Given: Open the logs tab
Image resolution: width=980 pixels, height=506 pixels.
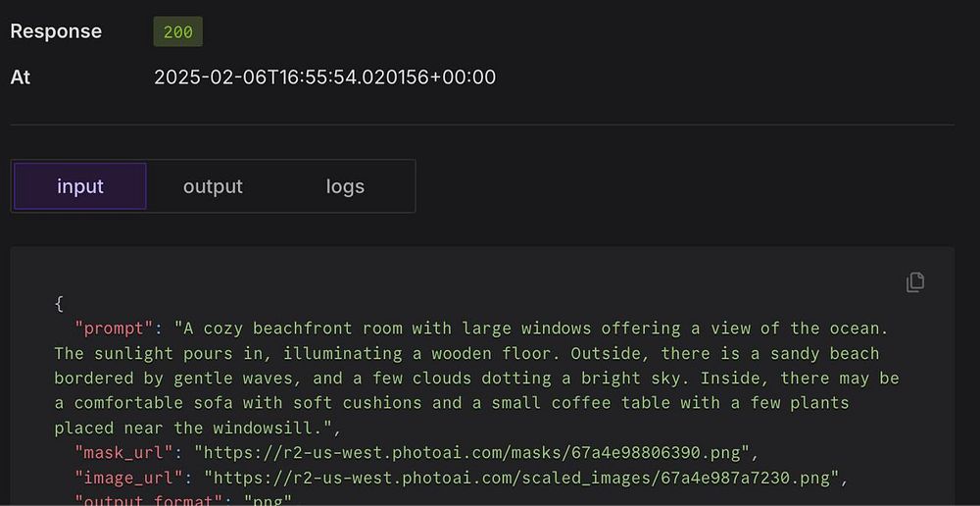Looking at the screenshot, I should 345,186.
